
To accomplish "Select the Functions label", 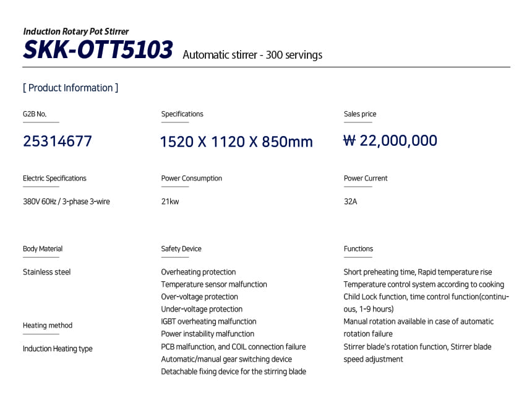I will coord(358,249).
